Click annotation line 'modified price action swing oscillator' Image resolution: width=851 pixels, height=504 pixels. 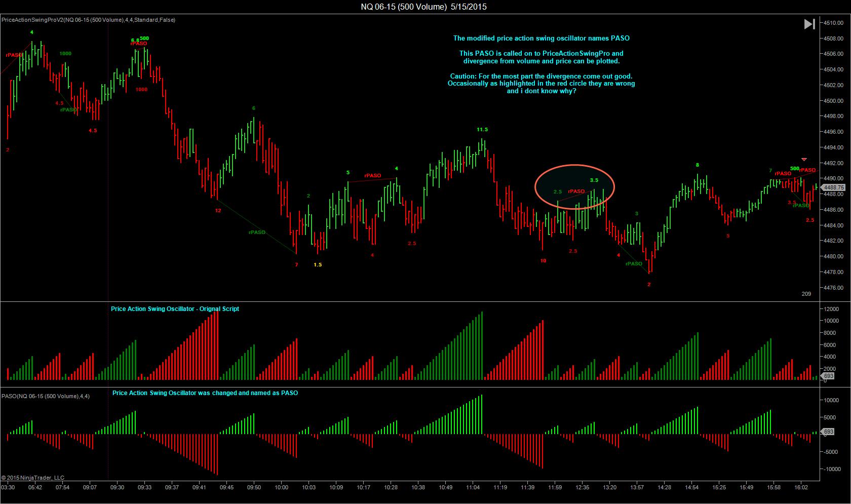541,38
